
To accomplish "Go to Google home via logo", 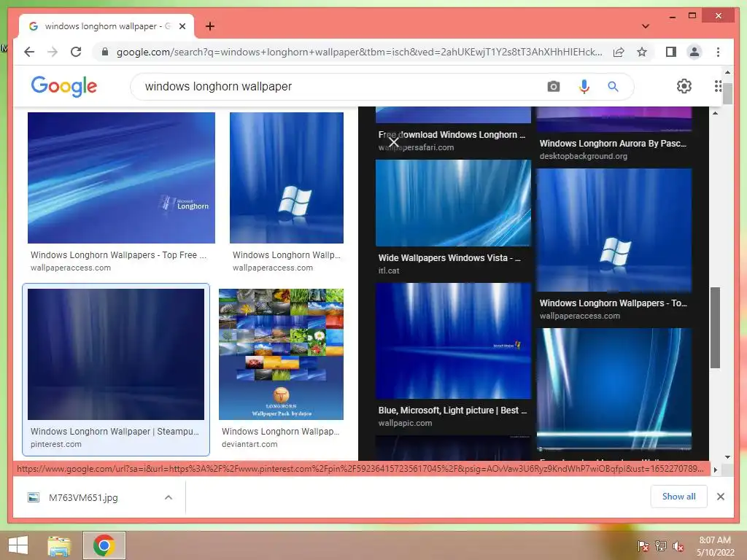I will [x=64, y=86].
